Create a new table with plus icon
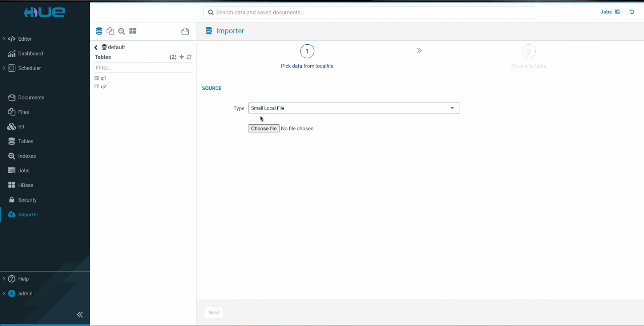Screen dimensions: 644x326 pos(182,57)
